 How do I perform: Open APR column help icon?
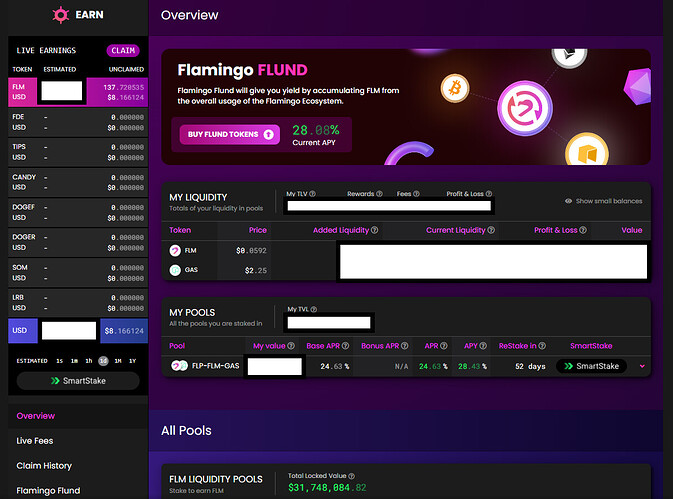(x=444, y=346)
